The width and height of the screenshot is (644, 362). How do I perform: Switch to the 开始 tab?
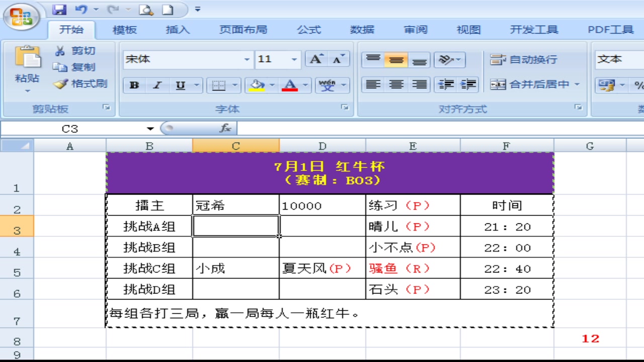pos(71,30)
